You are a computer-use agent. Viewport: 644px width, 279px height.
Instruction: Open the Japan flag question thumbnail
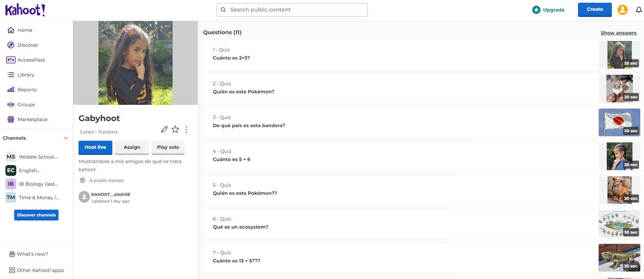click(619, 122)
